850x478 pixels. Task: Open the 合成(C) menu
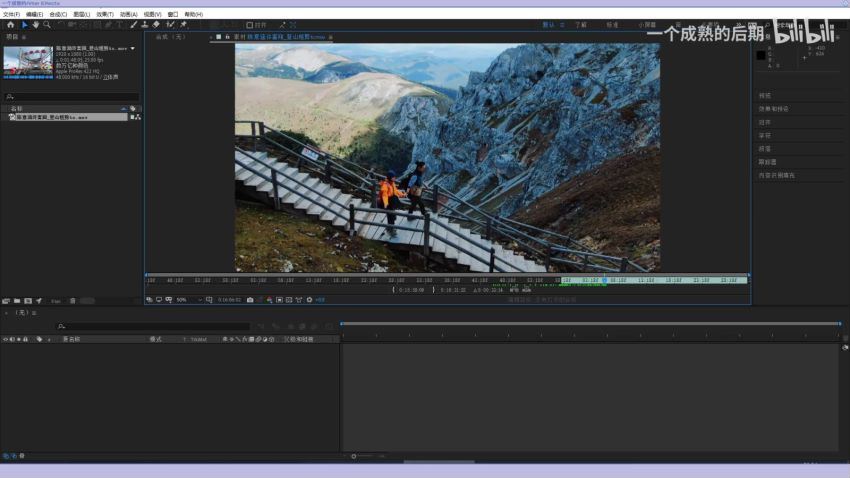(58, 15)
